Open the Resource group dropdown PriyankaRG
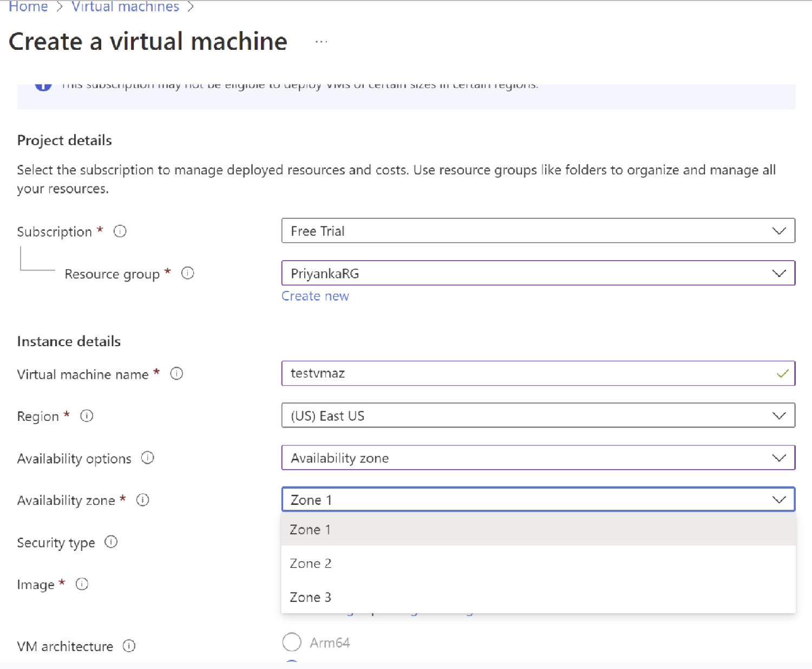Viewport: 812px width, 669px height. pyautogui.click(x=538, y=273)
